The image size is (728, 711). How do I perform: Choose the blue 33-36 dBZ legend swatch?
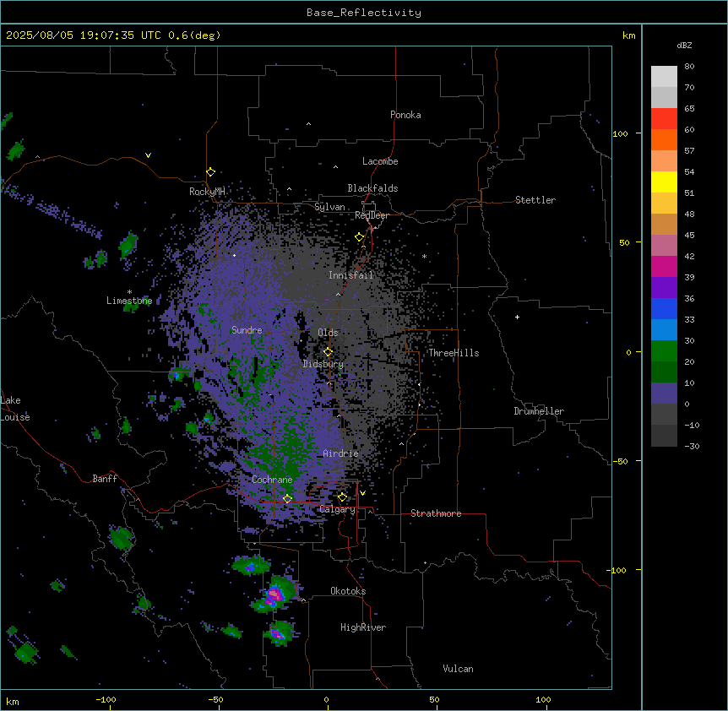(x=664, y=308)
